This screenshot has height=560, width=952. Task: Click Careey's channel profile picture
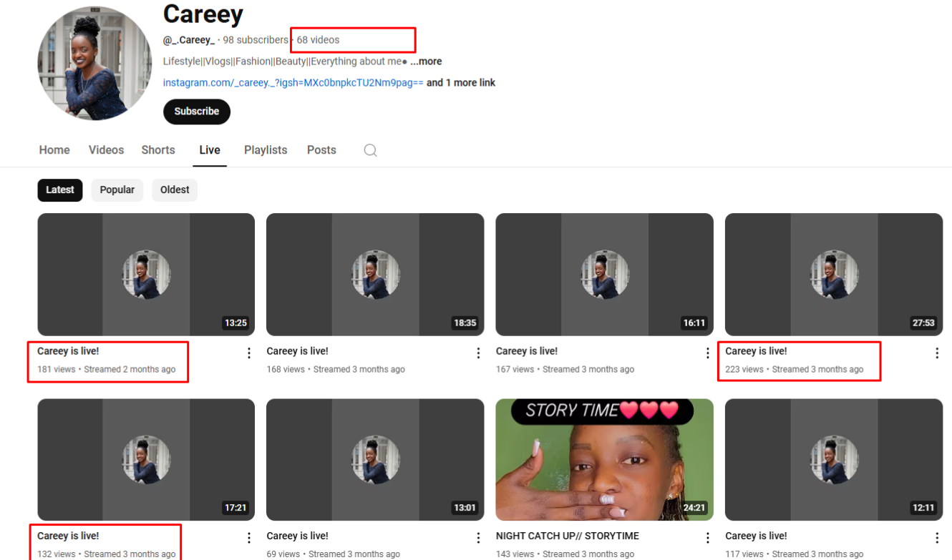[94, 64]
